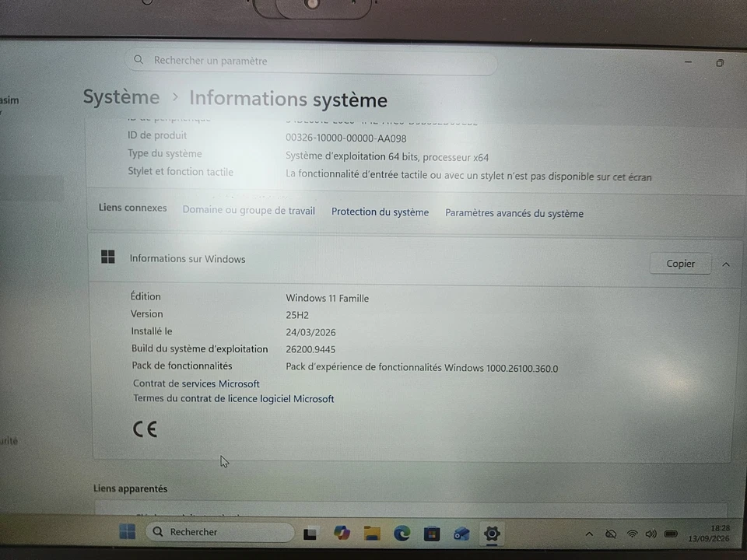Open Microsoft Store from the taskbar
Screen dimensions: 747x560
tap(432, 534)
